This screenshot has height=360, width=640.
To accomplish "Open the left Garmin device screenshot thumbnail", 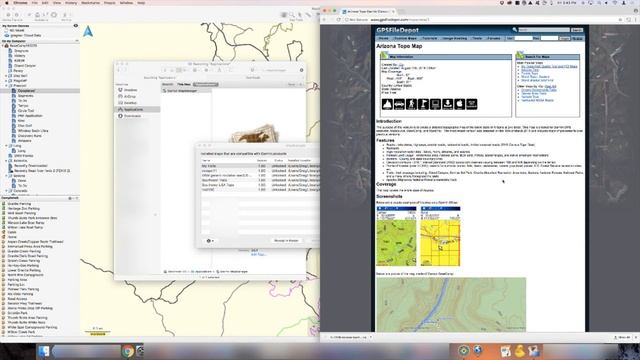I will point(396,236).
